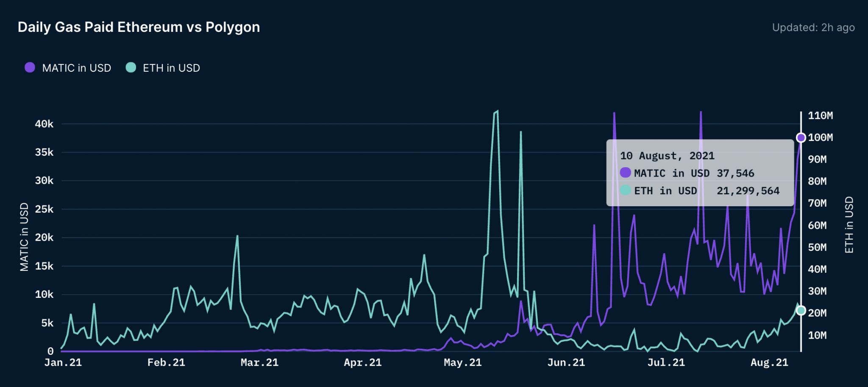Toggle the 'MATIC in USD' legend label
Viewport: 868px width, 387px height.
(76, 68)
